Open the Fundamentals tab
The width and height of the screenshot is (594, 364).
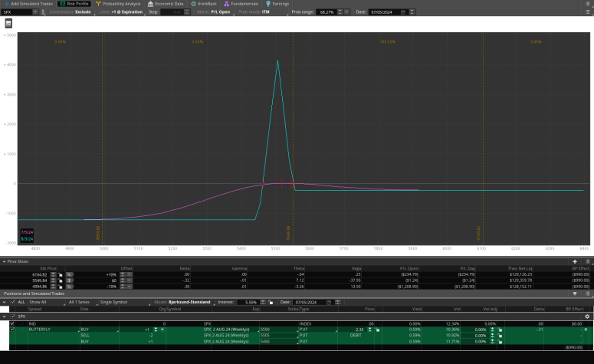(x=241, y=4)
